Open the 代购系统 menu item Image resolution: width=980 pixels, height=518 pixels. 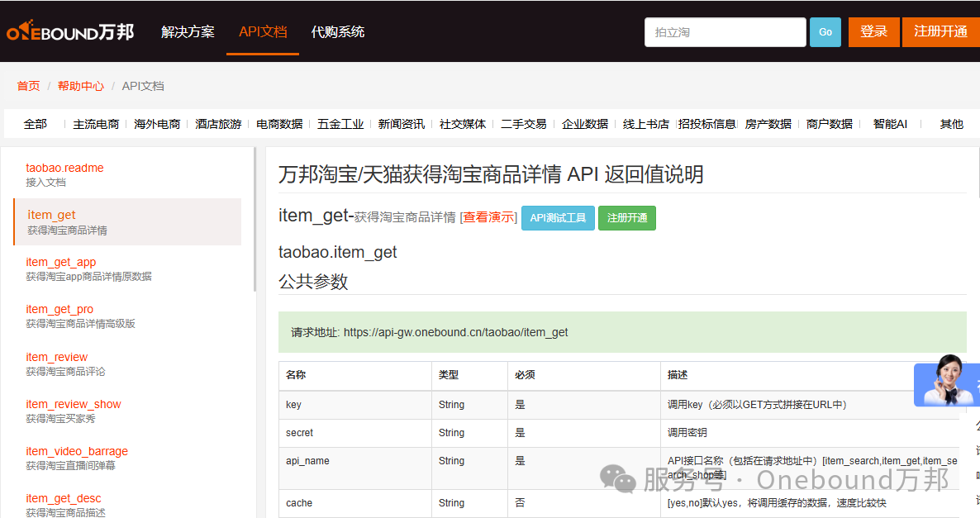pos(337,32)
